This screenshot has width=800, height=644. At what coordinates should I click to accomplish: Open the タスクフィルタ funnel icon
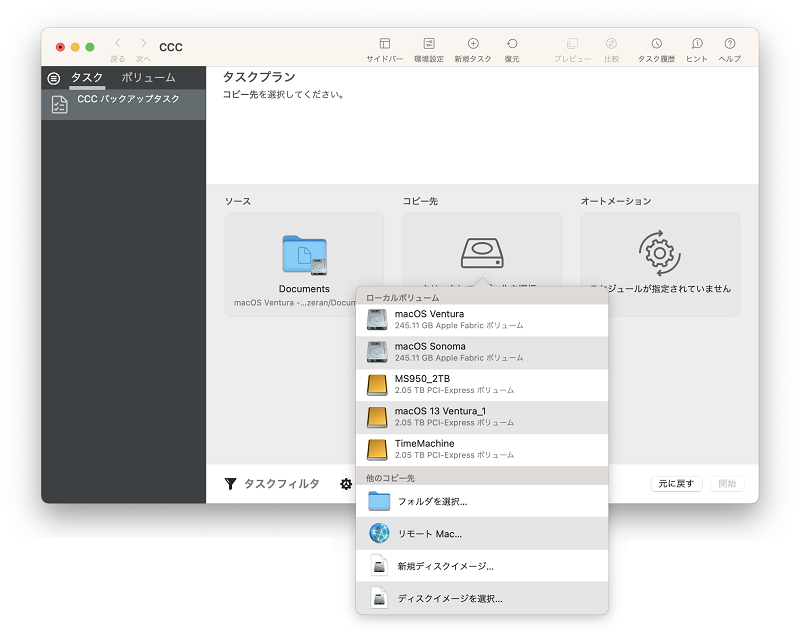pyautogui.click(x=231, y=484)
